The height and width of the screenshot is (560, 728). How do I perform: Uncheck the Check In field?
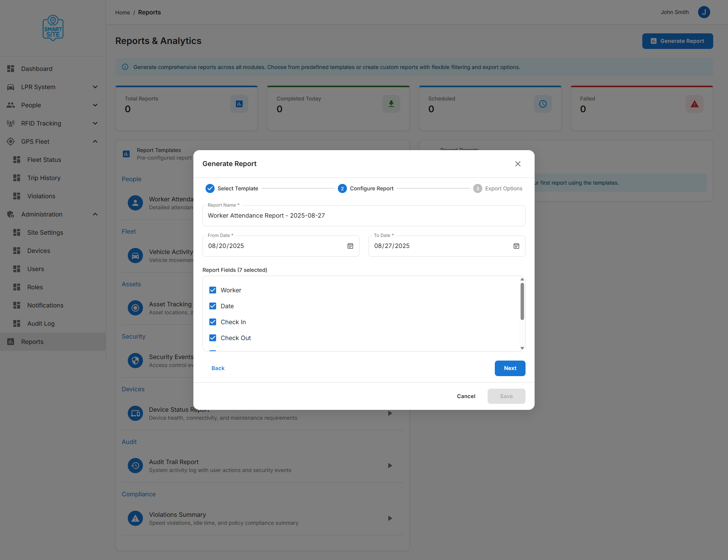tap(213, 322)
